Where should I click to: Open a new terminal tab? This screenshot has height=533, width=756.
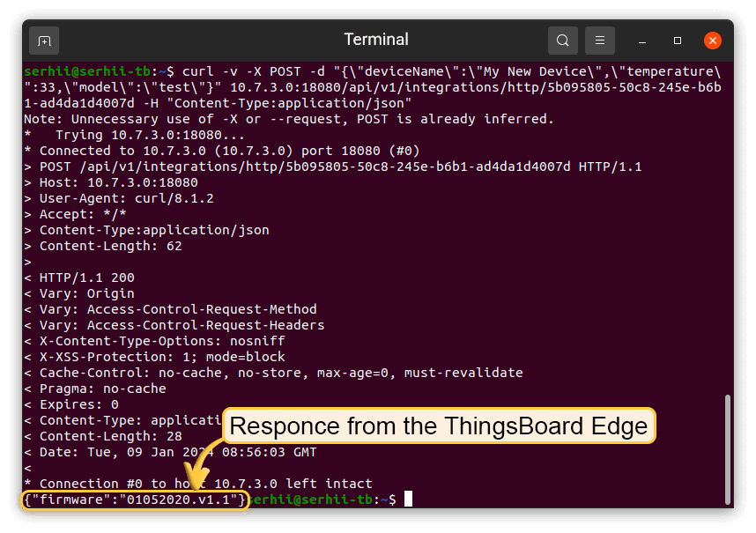(44, 41)
